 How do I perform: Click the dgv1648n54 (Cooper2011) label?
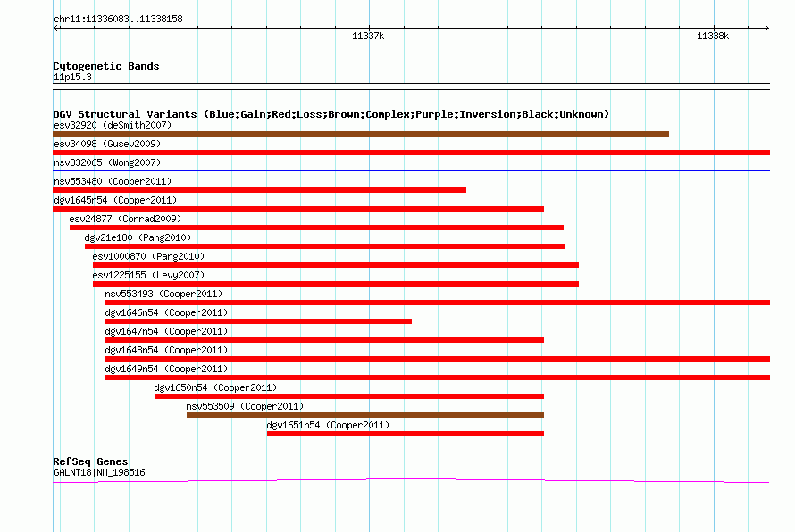click(166, 350)
